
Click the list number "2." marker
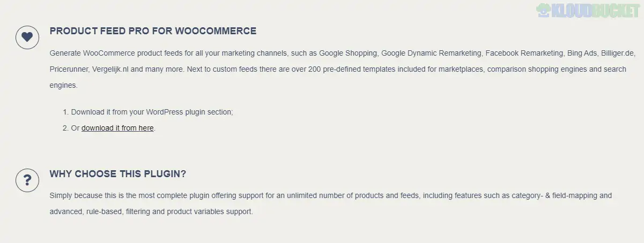66,128
